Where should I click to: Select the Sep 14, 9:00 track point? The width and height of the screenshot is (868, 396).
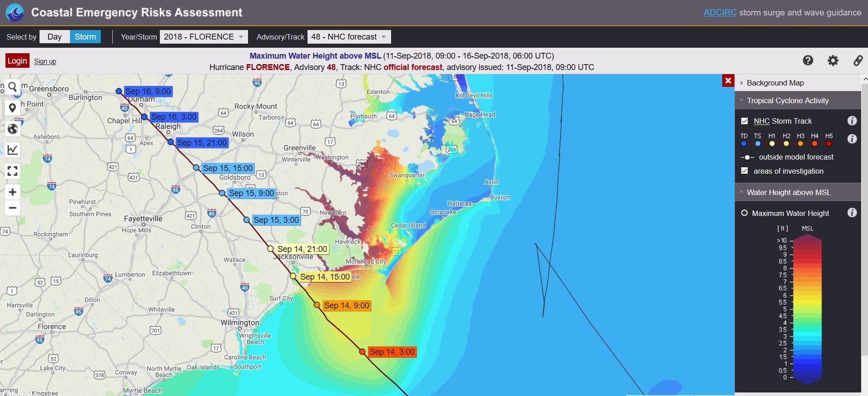[x=317, y=305]
